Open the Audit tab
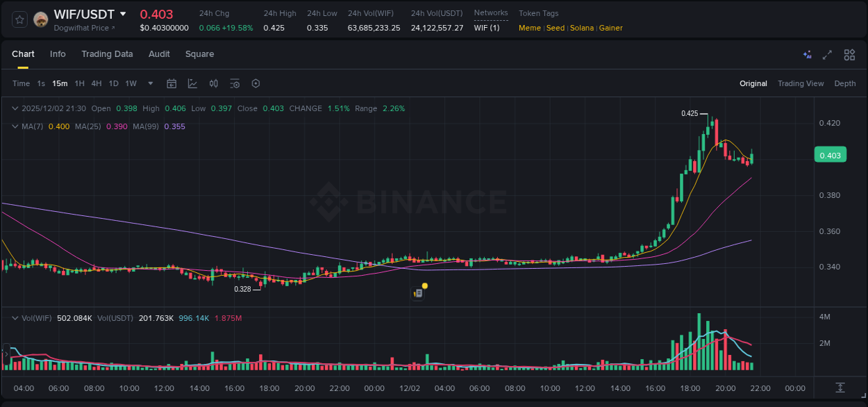This screenshot has width=868, height=407. [x=159, y=54]
